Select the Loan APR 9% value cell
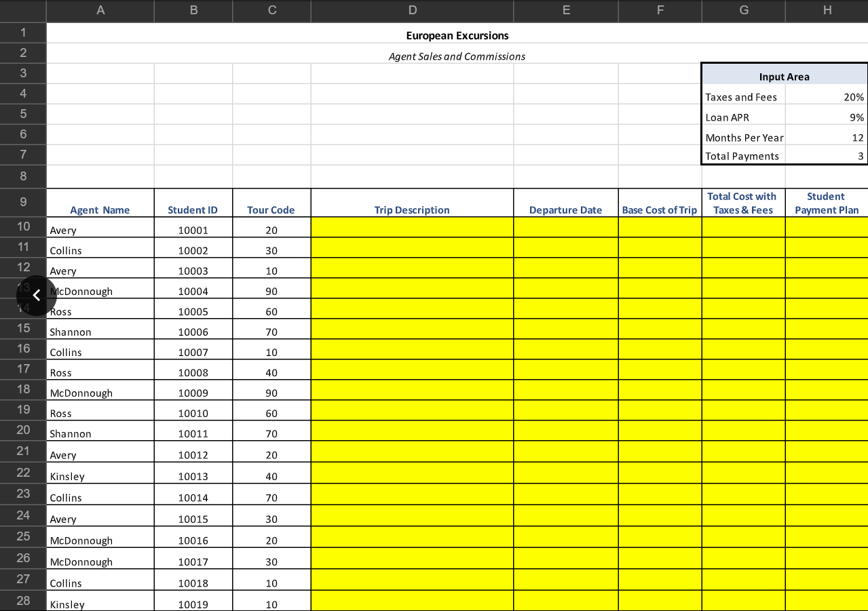Image resolution: width=868 pixels, height=611 pixels. (826, 117)
